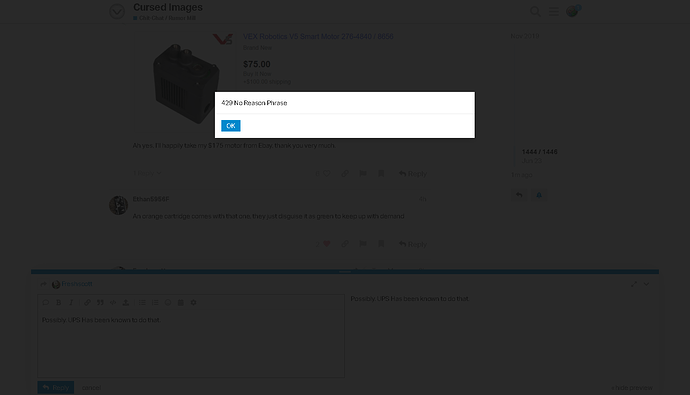
Task: Reply to the Ethan5956F post
Action: (413, 244)
